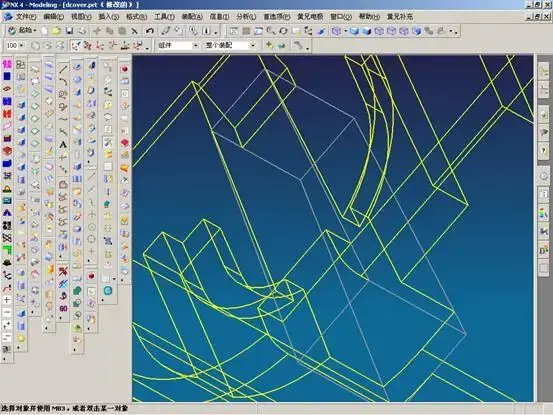Click the first shaded blue cube icon

tap(354, 31)
